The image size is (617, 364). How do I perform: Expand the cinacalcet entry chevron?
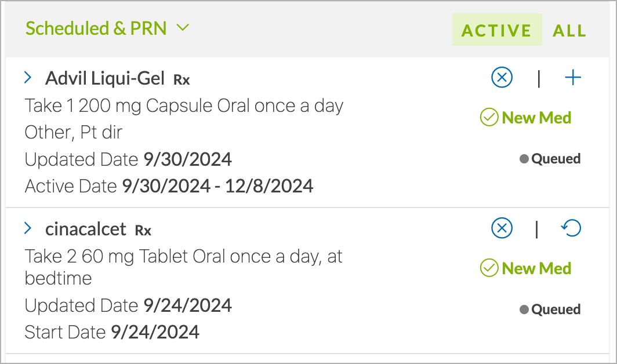coord(28,228)
